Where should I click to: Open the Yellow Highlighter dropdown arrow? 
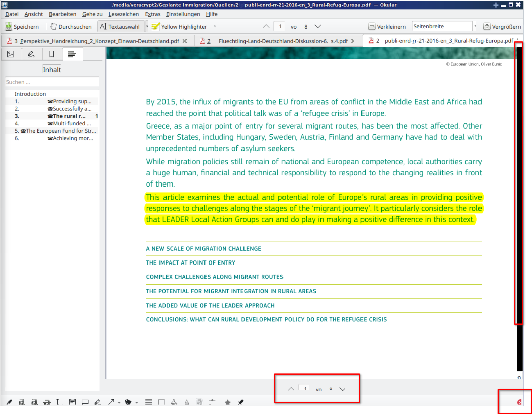[x=215, y=27]
